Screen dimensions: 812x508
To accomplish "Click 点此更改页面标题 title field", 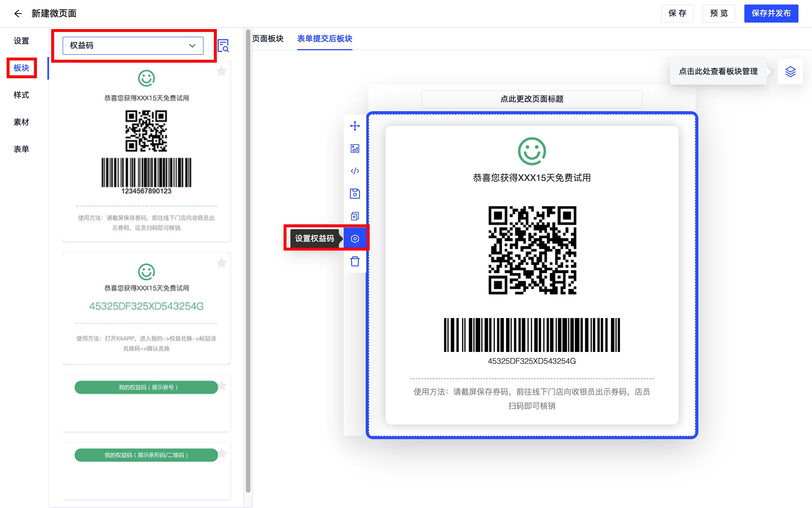I will pos(532,99).
